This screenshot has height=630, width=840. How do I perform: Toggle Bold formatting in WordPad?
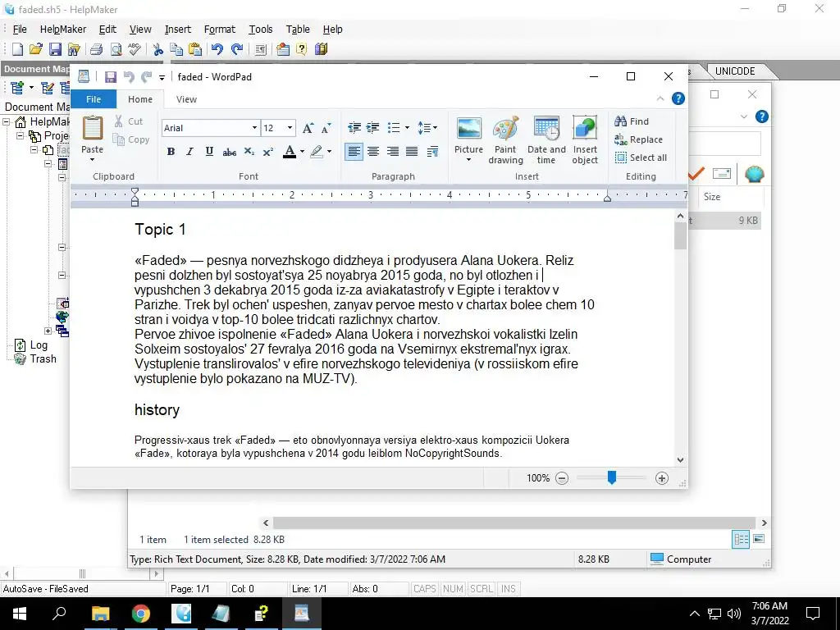pos(171,152)
